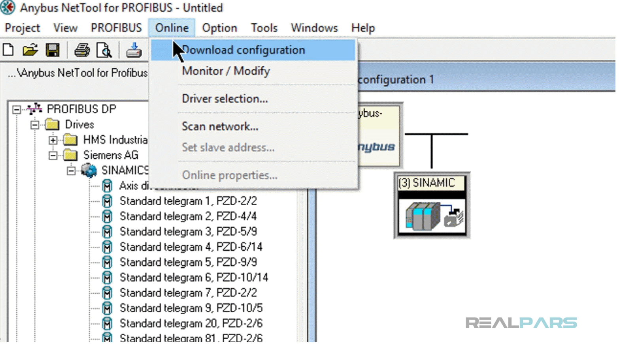Click Download configuration in the Online menu
Image resolution: width=619 pixels, height=364 pixels.
point(244,50)
